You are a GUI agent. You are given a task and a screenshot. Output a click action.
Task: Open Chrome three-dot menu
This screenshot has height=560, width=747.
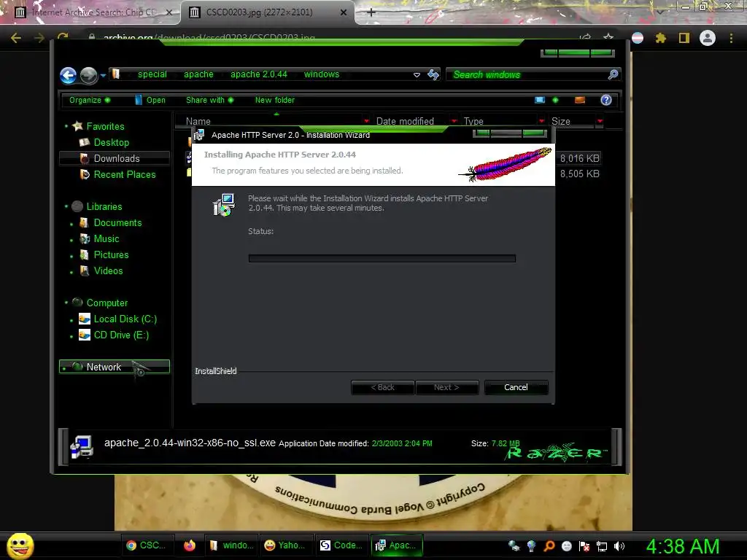[x=731, y=38]
